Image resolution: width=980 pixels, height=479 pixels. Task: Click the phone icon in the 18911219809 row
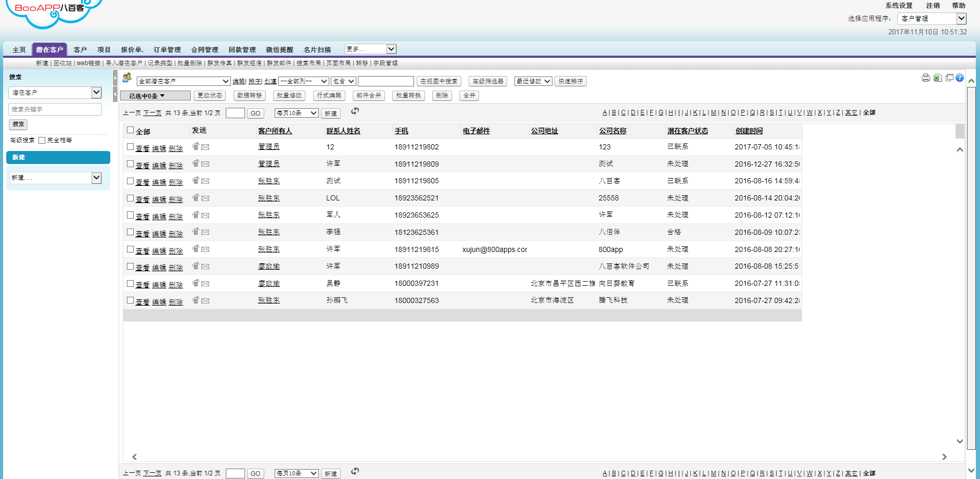(x=196, y=163)
